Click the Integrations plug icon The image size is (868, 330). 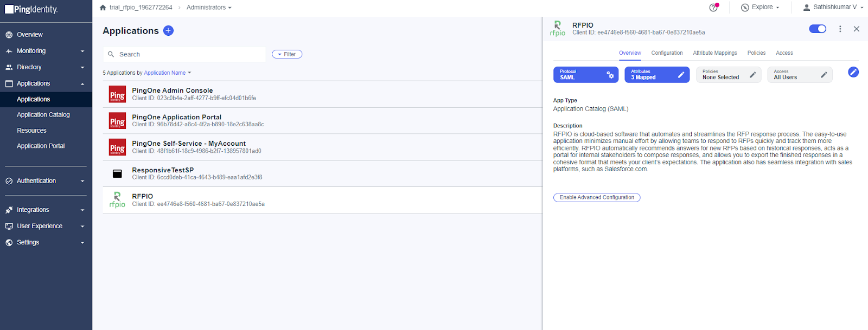[x=9, y=210]
